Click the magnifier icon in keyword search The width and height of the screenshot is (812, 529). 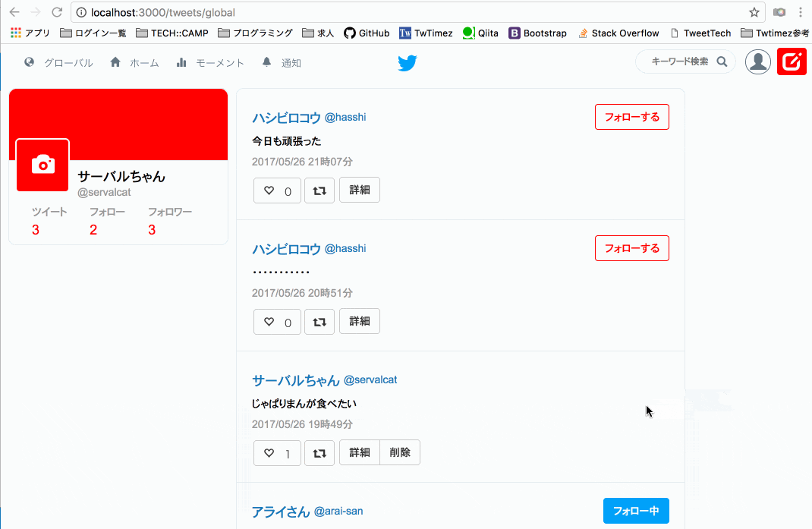pyautogui.click(x=722, y=61)
